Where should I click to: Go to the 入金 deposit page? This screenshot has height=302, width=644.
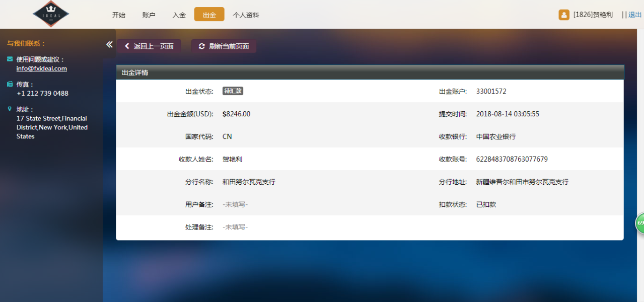click(x=179, y=15)
